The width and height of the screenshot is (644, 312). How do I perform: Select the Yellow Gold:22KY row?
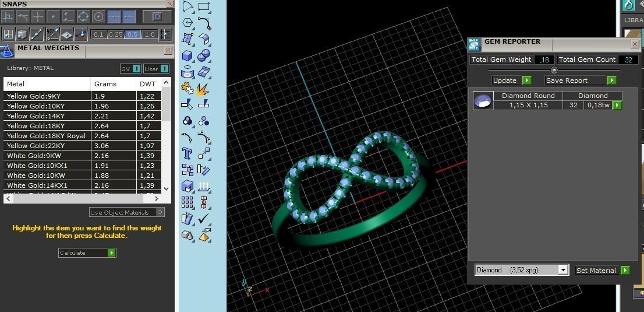82,146
